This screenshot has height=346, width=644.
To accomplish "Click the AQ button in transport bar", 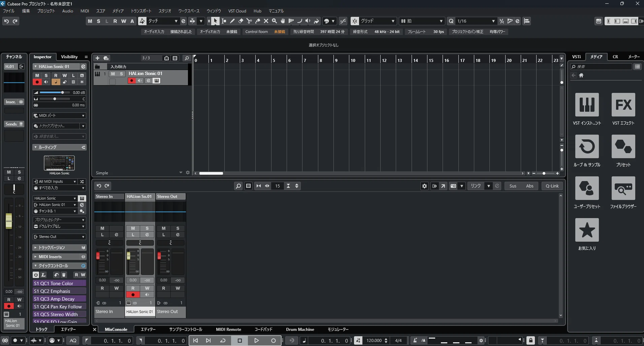I will (73, 341).
